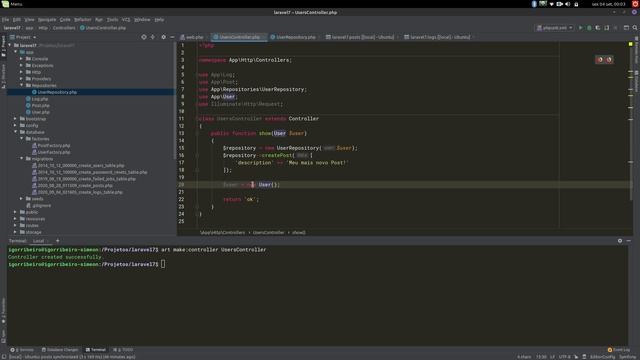Screen dimensions: 640x360
Task: Open the Navigate menu
Action: 47,20
